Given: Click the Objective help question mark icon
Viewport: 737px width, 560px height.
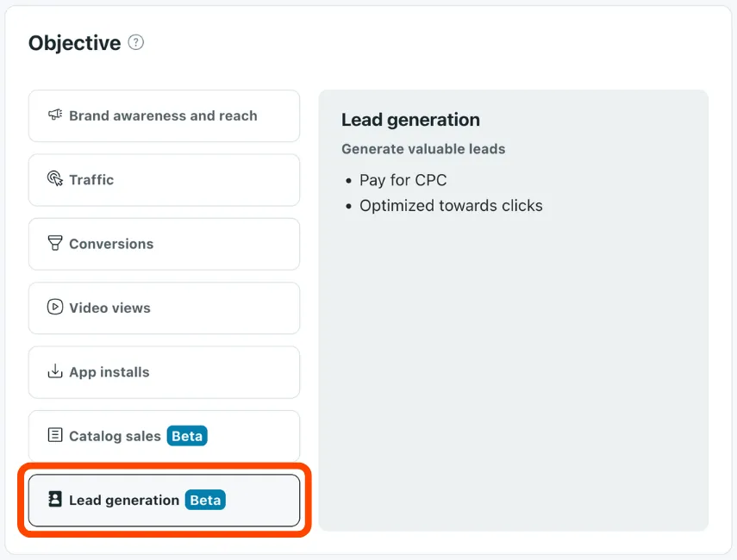Looking at the screenshot, I should pos(136,43).
